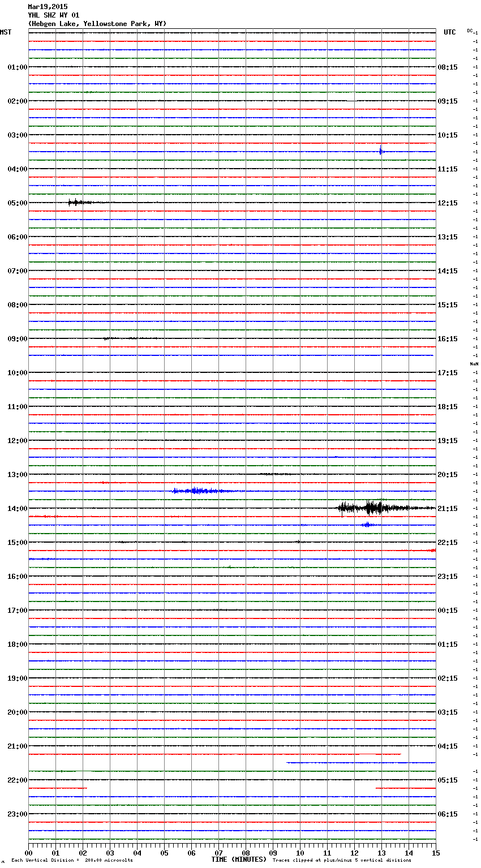Click the 08:15 UTC time label
The height and width of the screenshot is (868, 481).
point(448,67)
